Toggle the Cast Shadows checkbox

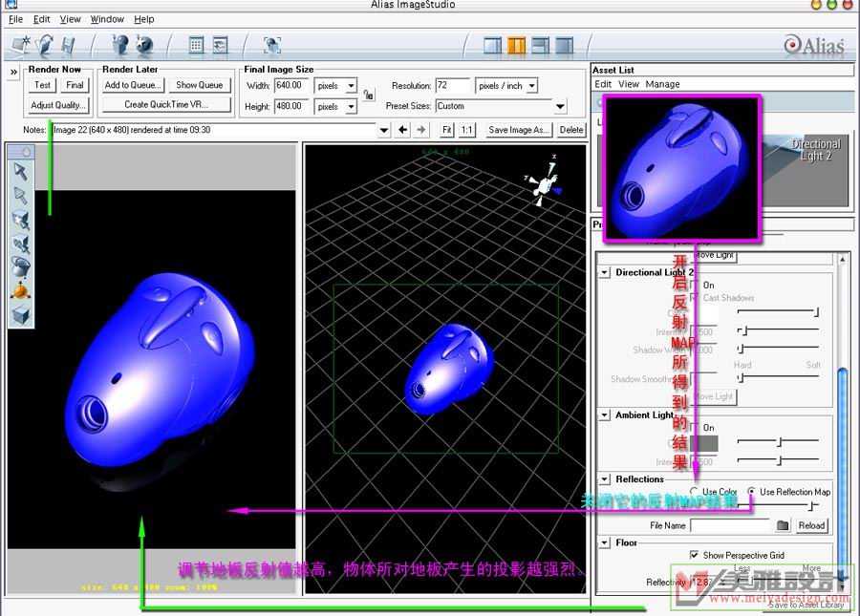[695, 298]
